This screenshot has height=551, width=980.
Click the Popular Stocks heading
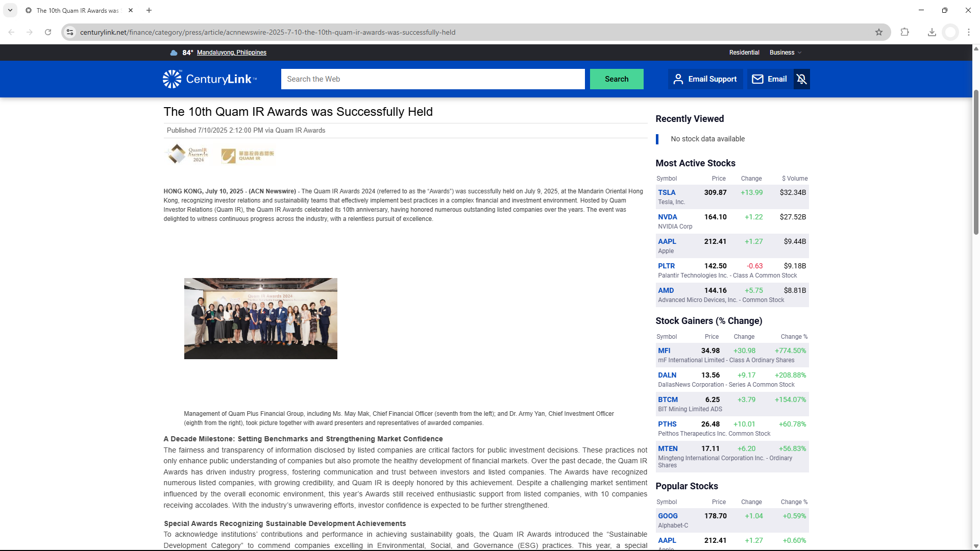tap(687, 486)
